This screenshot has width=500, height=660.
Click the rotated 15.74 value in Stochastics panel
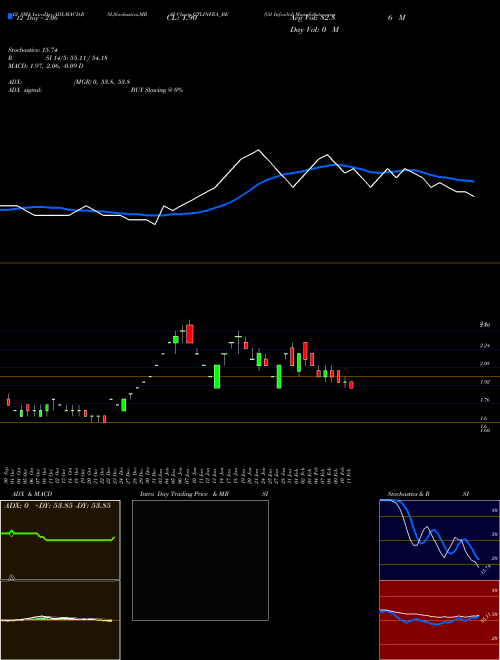pyautogui.click(x=485, y=571)
